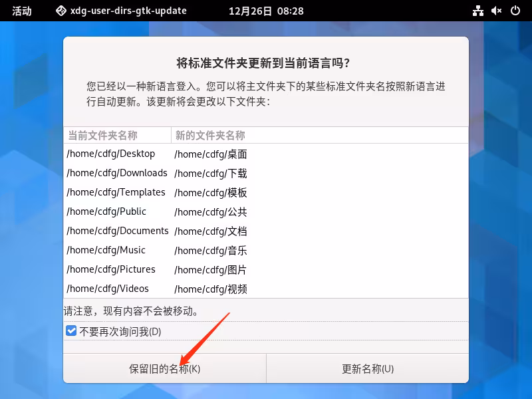This screenshot has height=399, width=532.
Task: Click the muted volume icon
Action: coord(496,11)
